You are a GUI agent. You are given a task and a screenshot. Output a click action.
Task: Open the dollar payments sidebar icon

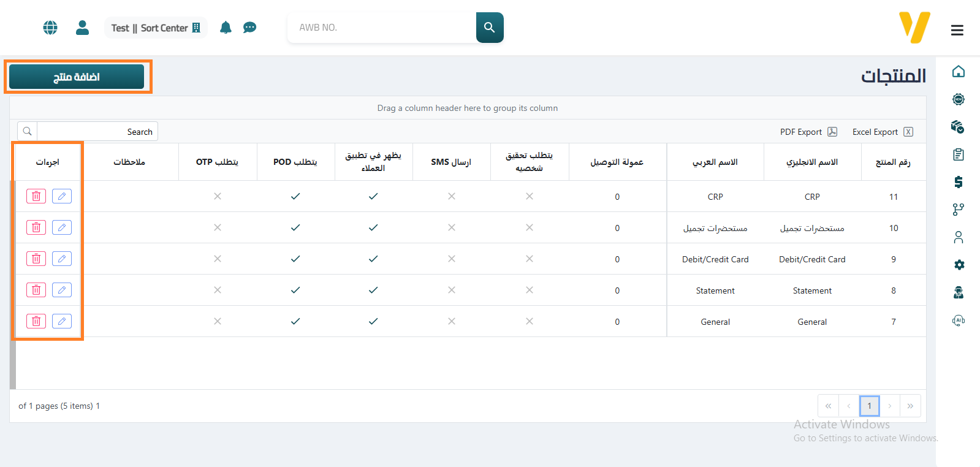959,182
